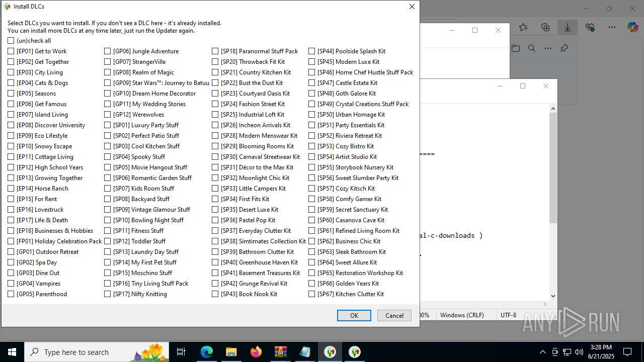Screen dimensions: 644x362
Task: Open Task View on the taskbar
Action: tap(181, 352)
